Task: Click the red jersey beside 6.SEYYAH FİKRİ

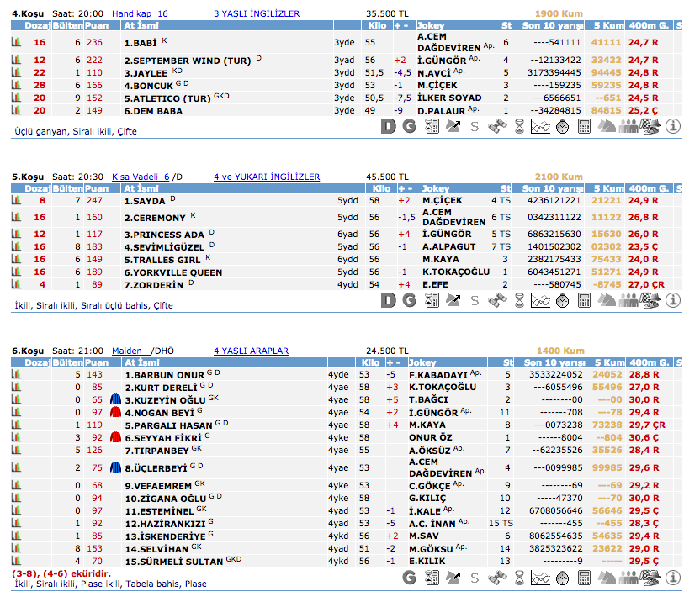Action: click(116, 437)
